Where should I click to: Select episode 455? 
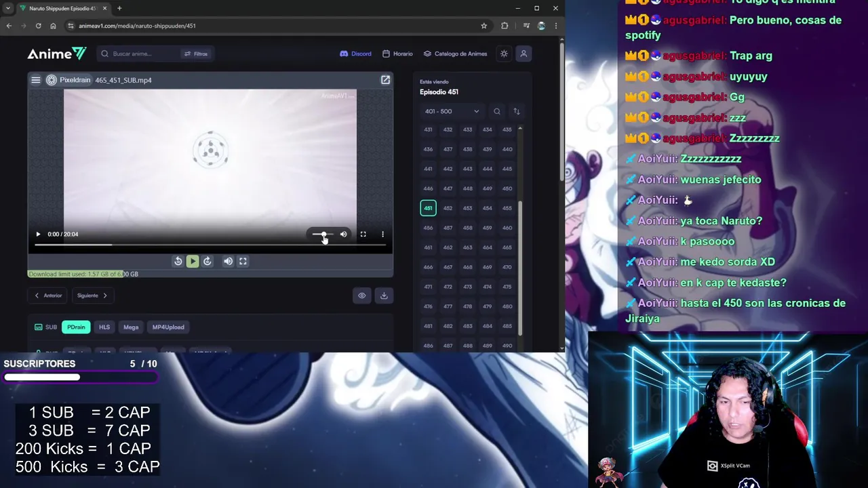click(507, 208)
